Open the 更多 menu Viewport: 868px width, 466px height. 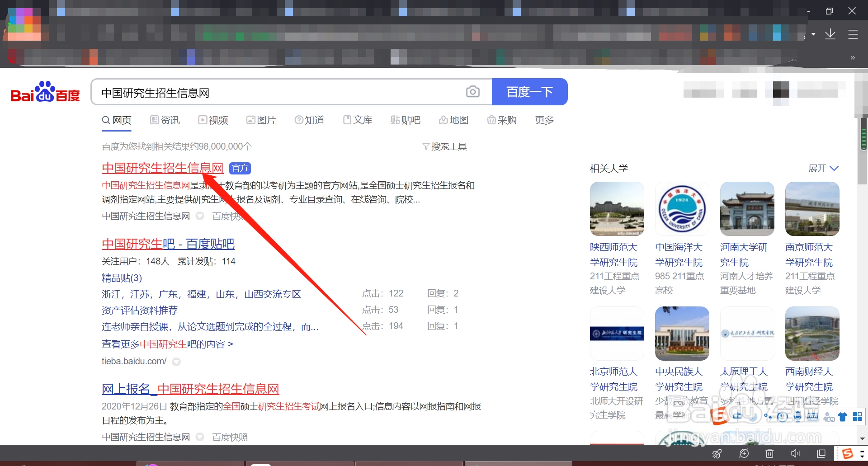pyautogui.click(x=544, y=120)
